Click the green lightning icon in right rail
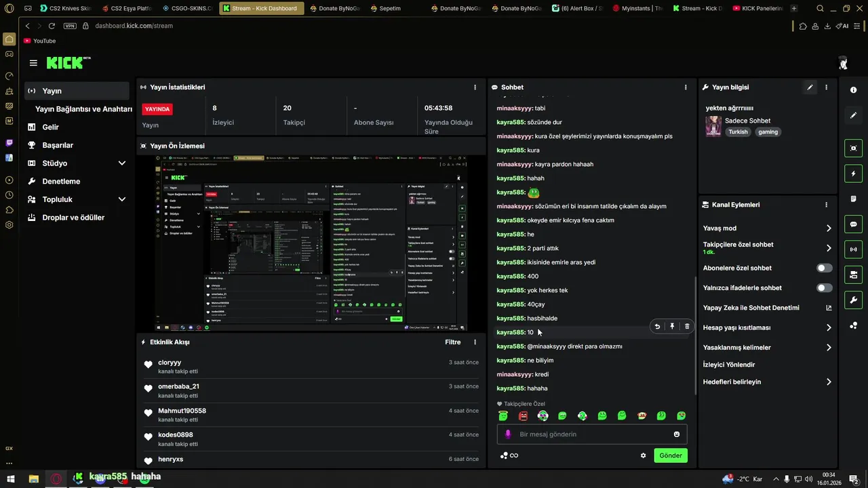868x488 pixels. point(853,174)
